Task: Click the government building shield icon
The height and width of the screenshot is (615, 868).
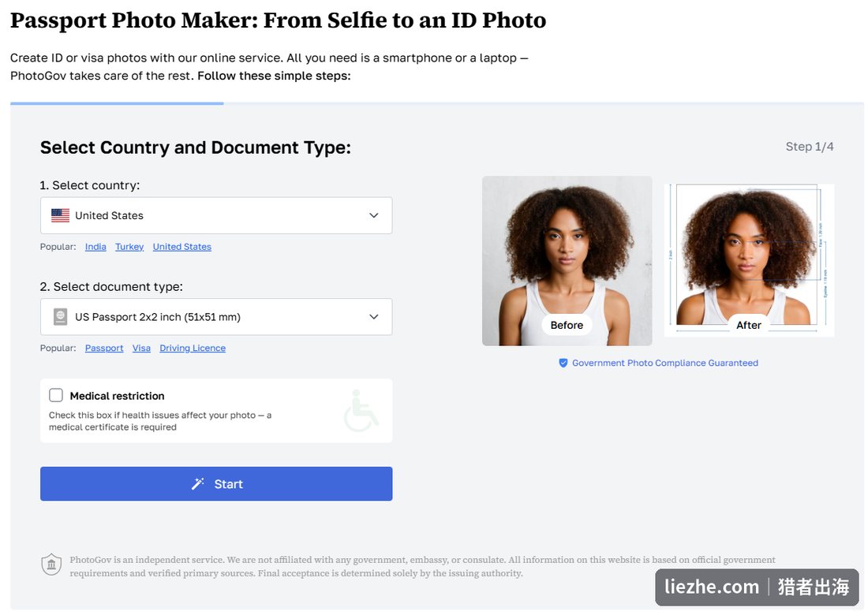Action: (x=51, y=565)
